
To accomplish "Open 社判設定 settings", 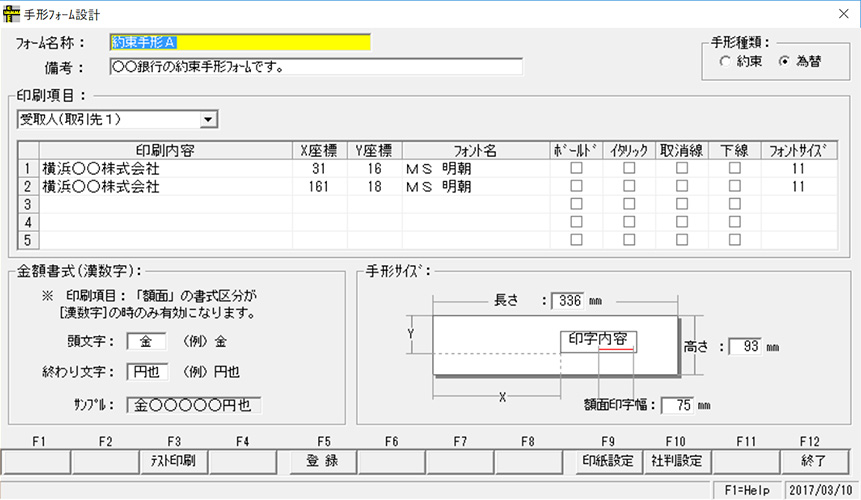I will coord(677,461).
